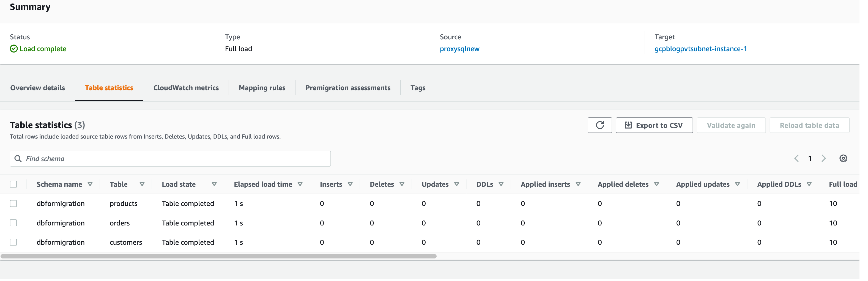
Task: Open the Mapping rules tab
Action: pos(264,89)
